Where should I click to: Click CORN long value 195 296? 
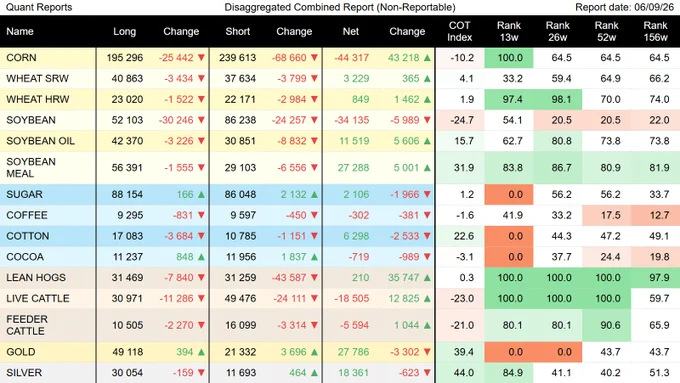[x=124, y=58]
